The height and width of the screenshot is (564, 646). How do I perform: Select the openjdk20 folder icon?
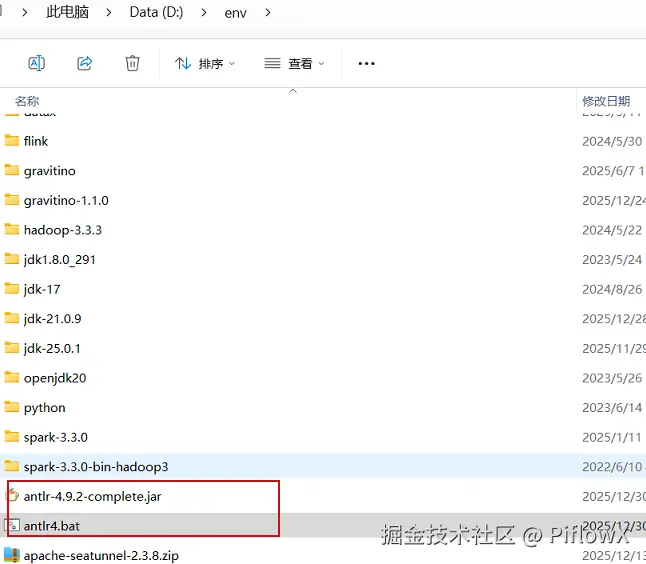(x=12, y=377)
